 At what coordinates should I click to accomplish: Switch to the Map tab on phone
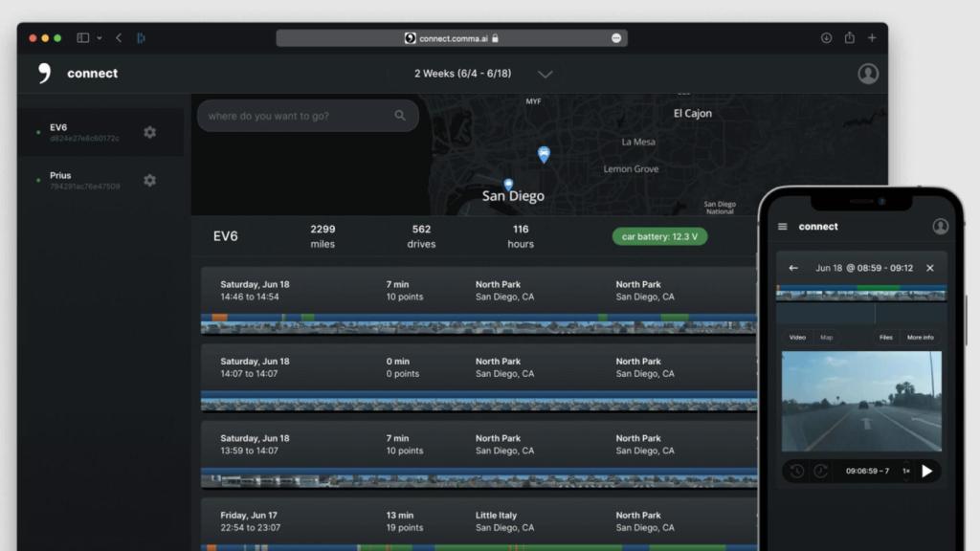pyautogui.click(x=826, y=338)
